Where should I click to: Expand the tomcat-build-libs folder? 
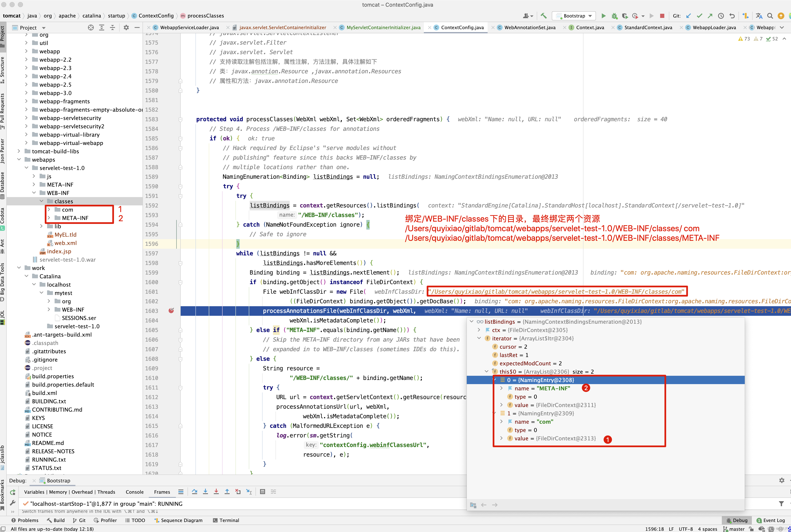(19, 151)
